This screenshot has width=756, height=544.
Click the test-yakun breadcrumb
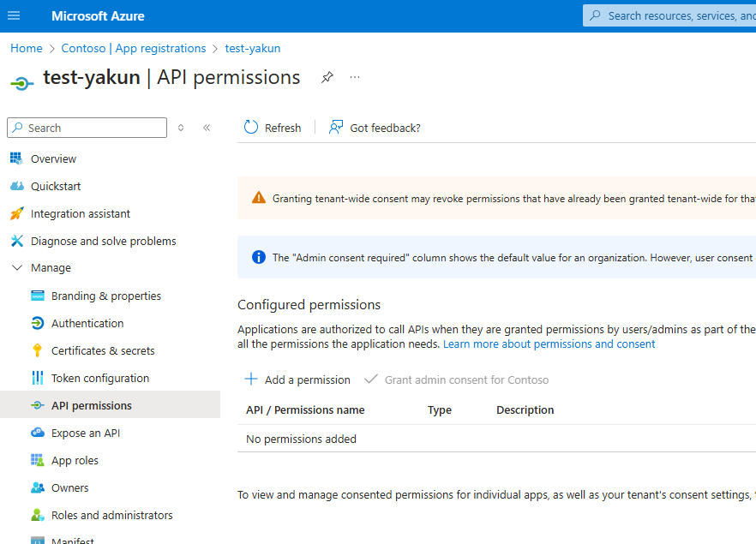[x=253, y=48]
